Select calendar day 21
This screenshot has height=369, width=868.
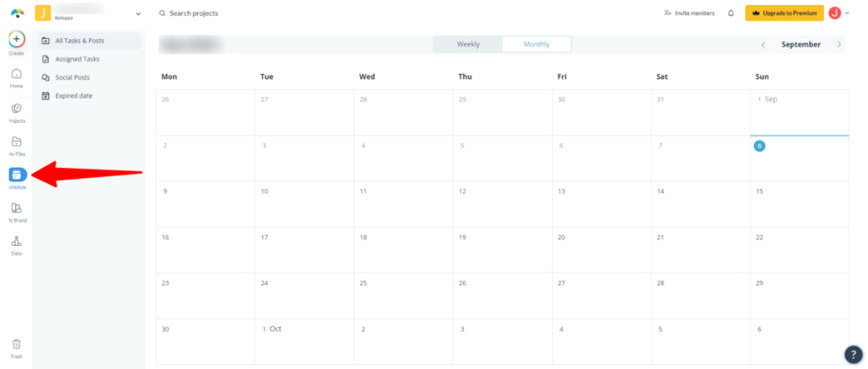[x=700, y=250]
